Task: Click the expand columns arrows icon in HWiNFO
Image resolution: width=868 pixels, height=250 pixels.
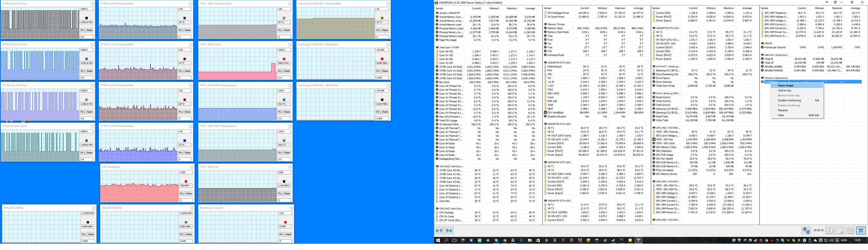Action: (439, 231)
